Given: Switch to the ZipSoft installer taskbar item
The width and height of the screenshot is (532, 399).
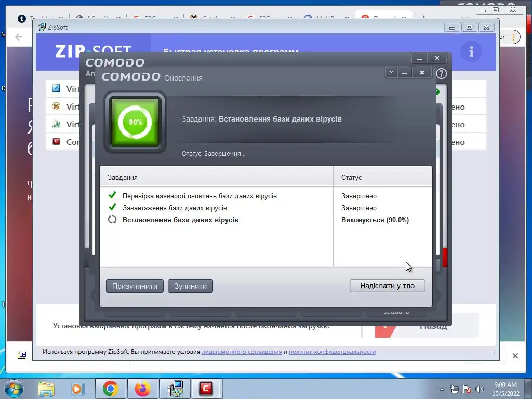Looking at the screenshot, I should [x=175, y=389].
